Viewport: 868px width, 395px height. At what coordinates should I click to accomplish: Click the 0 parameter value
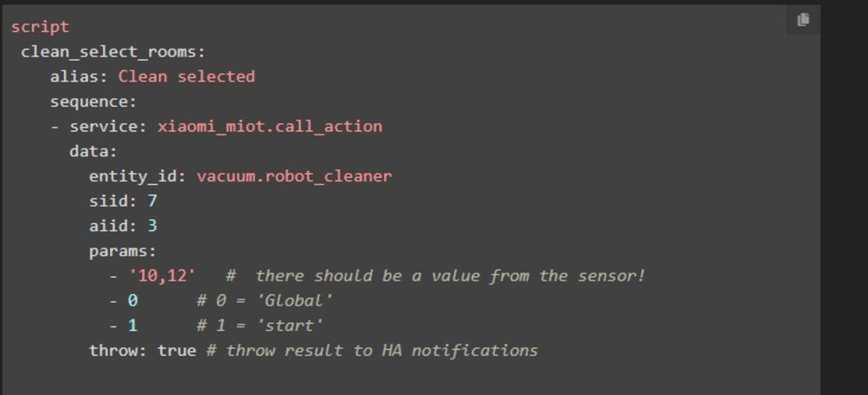132,300
